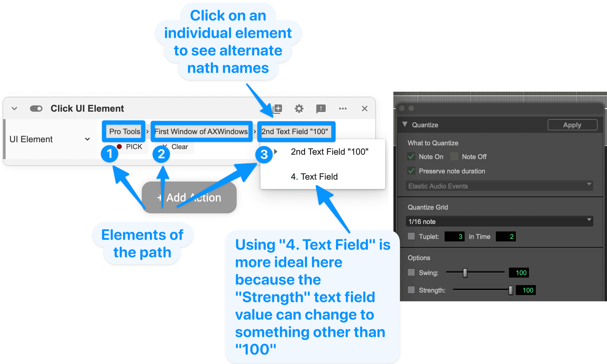Click the Strength value field
The image size is (607, 364).
coord(526,290)
